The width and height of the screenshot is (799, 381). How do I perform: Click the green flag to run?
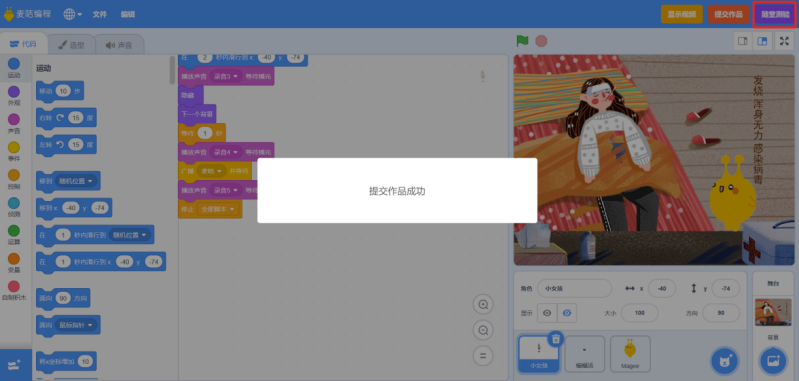[x=522, y=41]
